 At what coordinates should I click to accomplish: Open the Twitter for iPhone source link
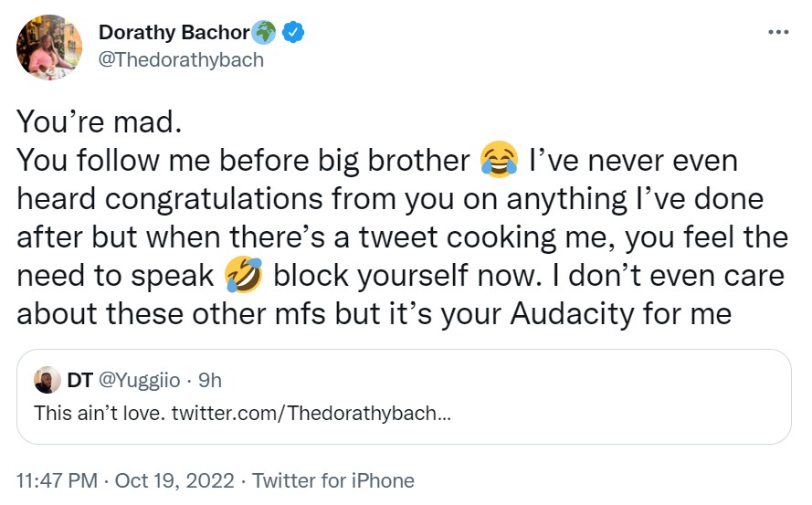(x=333, y=480)
